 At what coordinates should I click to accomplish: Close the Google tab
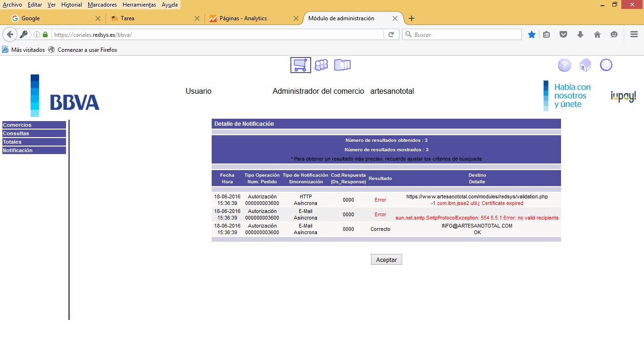[98, 18]
